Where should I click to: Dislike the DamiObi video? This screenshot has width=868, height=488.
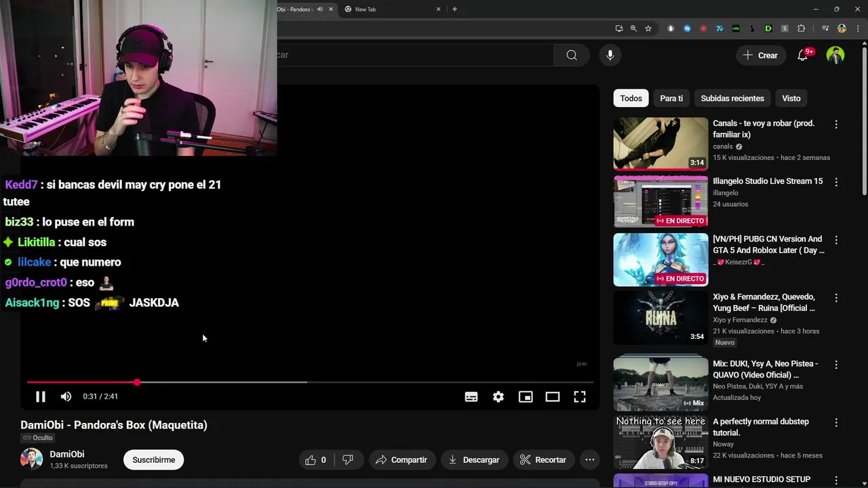point(348,460)
